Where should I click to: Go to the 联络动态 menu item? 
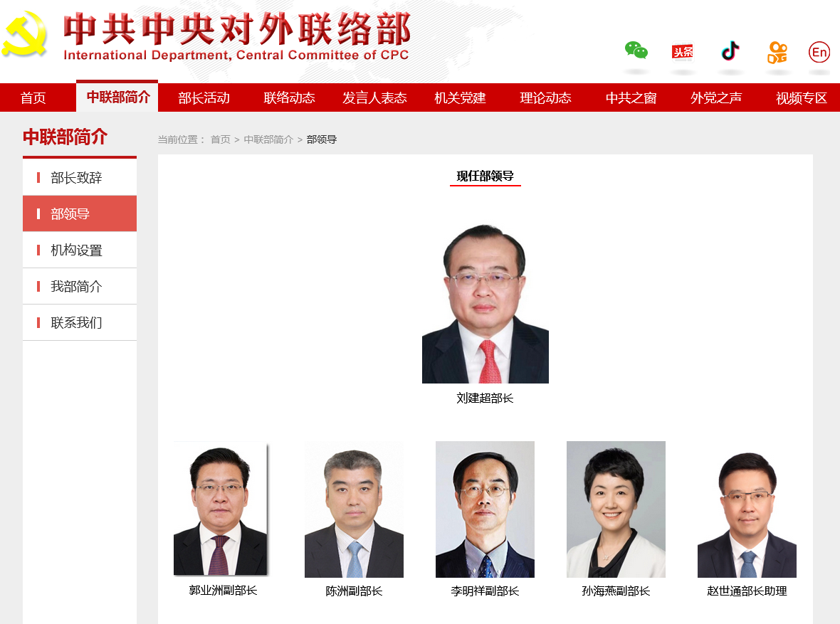click(289, 98)
